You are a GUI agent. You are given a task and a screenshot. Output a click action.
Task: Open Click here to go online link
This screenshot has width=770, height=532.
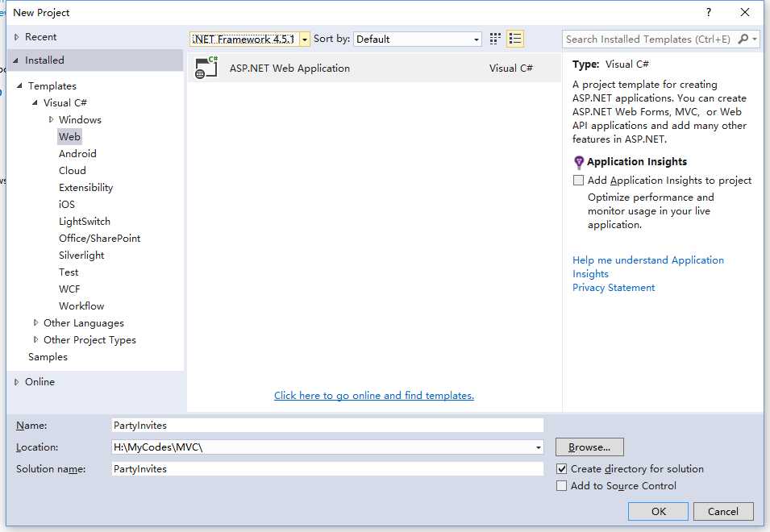pos(373,396)
